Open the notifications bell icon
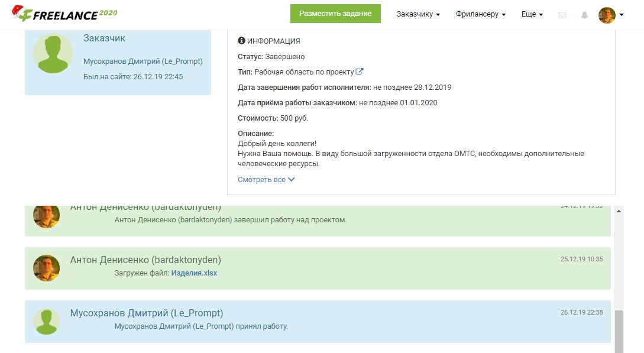Image resolution: width=644 pixels, height=353 pixels. [x=584, y=15]
